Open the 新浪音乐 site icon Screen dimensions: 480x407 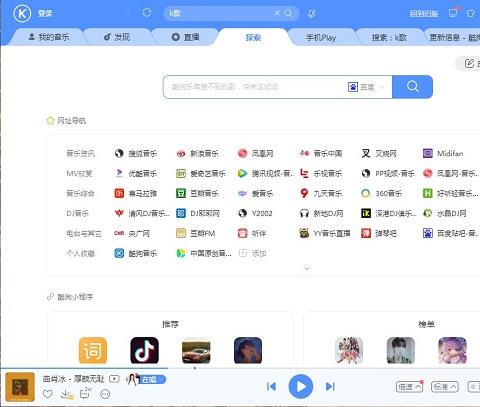(x=181, y=153)
